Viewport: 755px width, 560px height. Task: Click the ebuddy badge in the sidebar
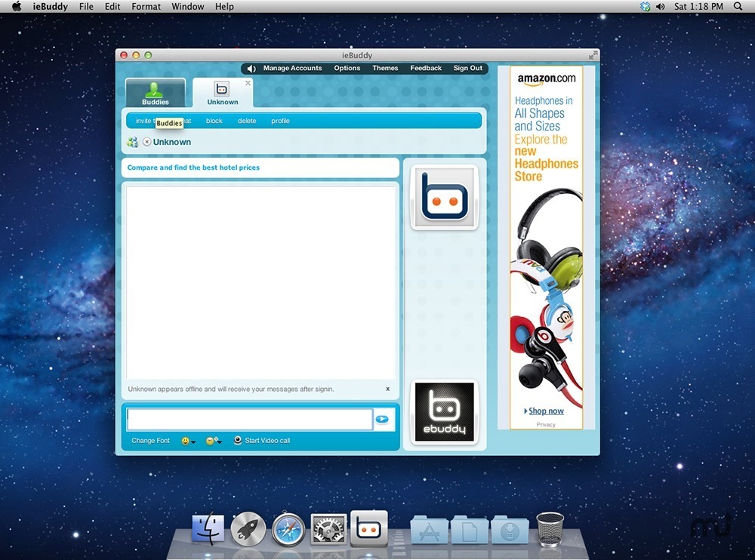tap(444, 412)
